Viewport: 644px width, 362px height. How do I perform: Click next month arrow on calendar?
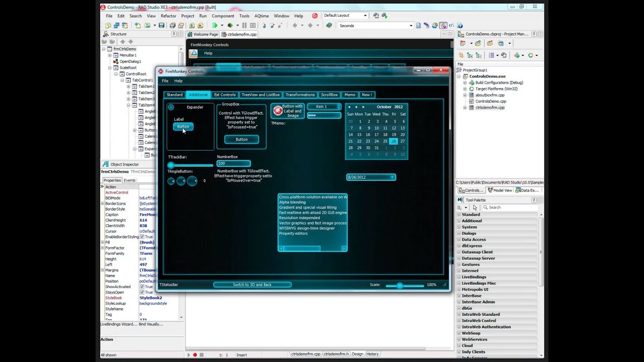click(x=363, y=107)
